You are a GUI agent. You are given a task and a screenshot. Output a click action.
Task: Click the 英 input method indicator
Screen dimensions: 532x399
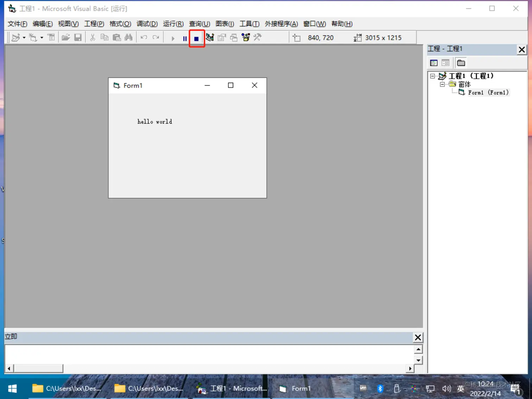[461, 388]
